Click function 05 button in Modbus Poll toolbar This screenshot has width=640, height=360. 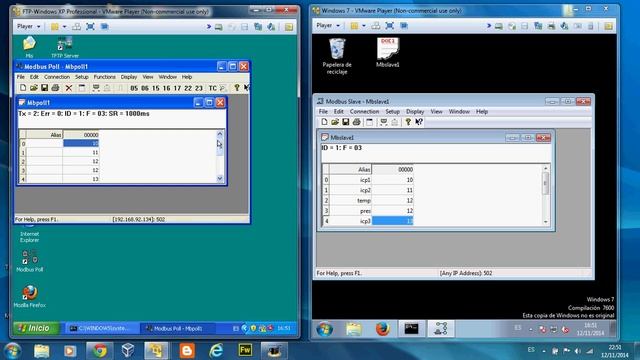click(134, 88)
